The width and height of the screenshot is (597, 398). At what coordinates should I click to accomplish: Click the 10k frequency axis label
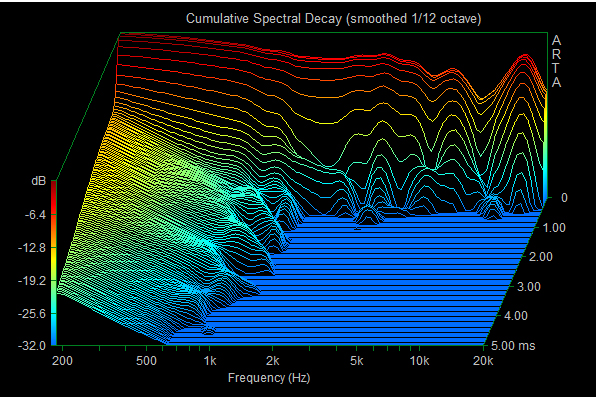(x=420, y=361)
